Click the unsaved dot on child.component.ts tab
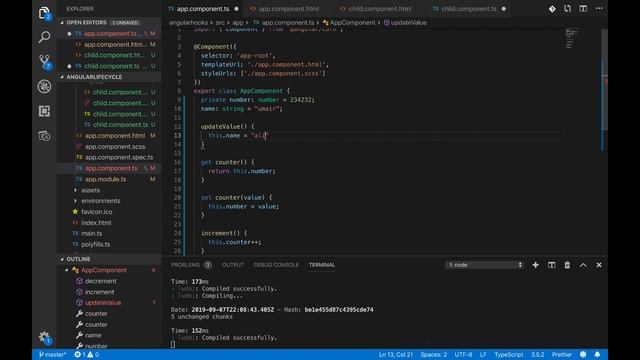 (x=504, y=9)
